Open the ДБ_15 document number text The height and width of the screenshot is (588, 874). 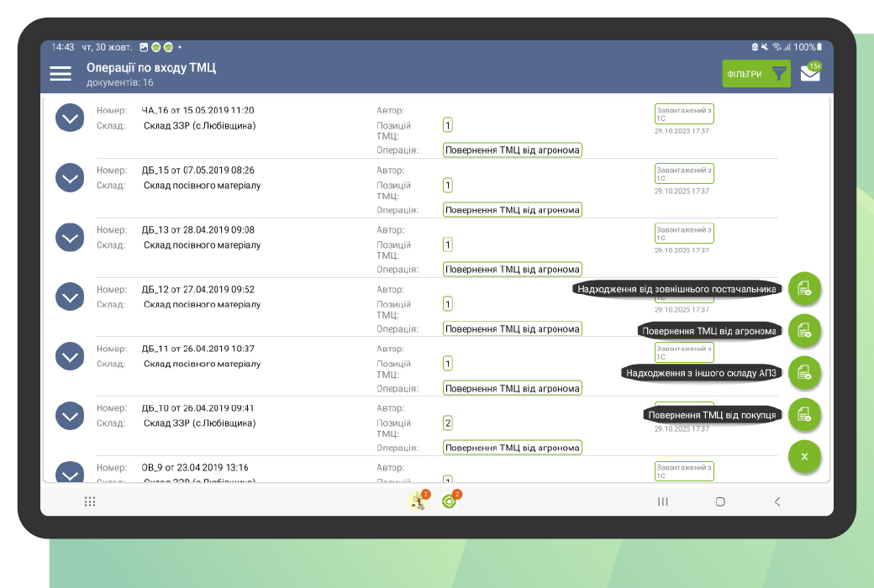tap(197, 171)
